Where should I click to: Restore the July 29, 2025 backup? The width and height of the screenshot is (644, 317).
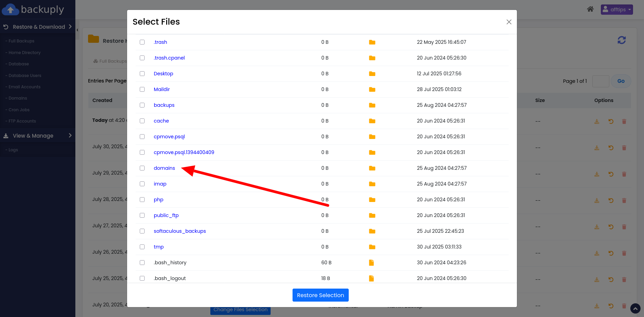click(611, 174)
